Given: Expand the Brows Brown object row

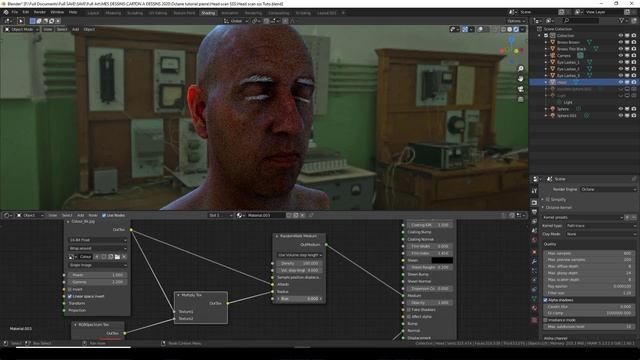Looking at the screenshot, I should click(546, 42).
